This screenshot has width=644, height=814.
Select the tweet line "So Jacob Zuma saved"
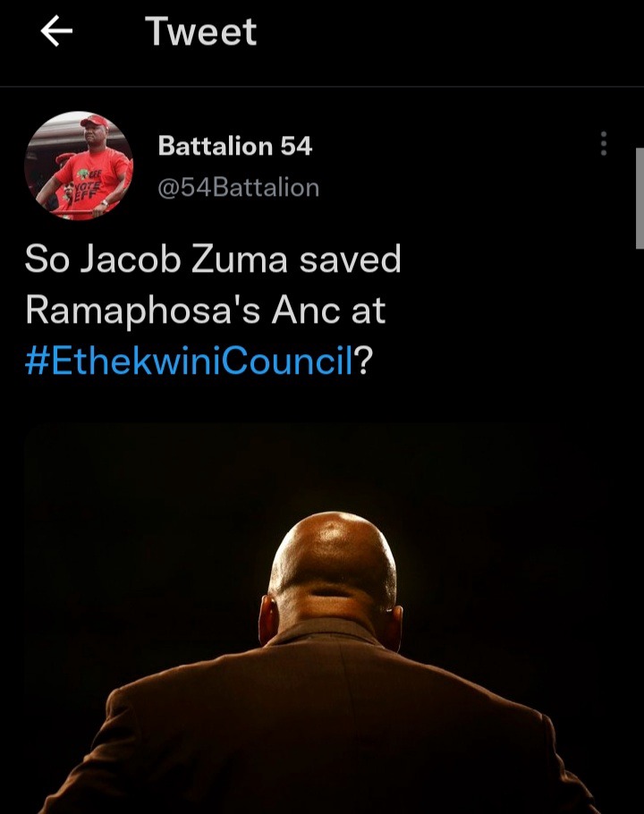pyautogui.click(x=213, y=259)
